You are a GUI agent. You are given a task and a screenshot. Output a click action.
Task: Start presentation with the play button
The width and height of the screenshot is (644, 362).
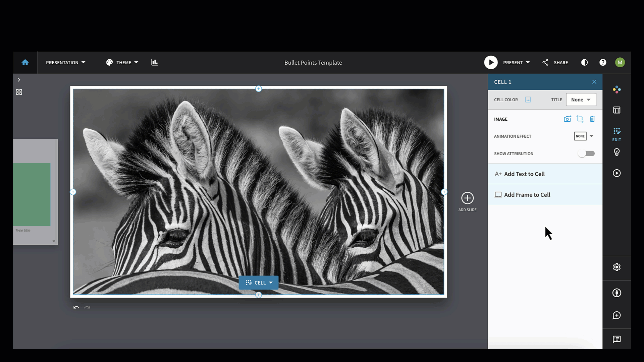(491, 62)
